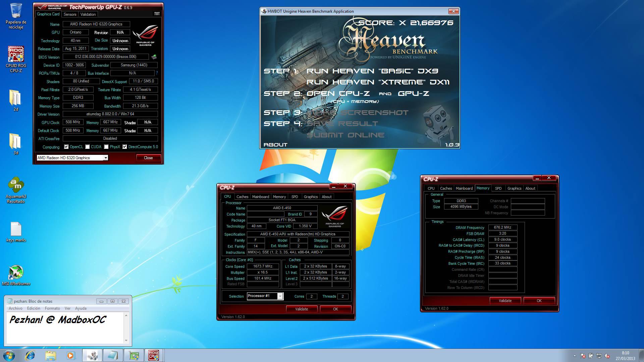Open Windows Explorer from the taskbar

51,355
